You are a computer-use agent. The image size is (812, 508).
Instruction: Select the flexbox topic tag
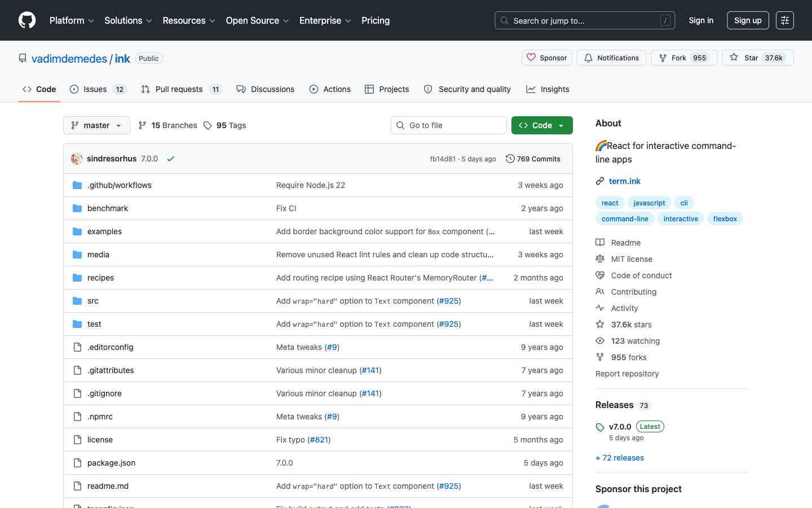[725, 218]
